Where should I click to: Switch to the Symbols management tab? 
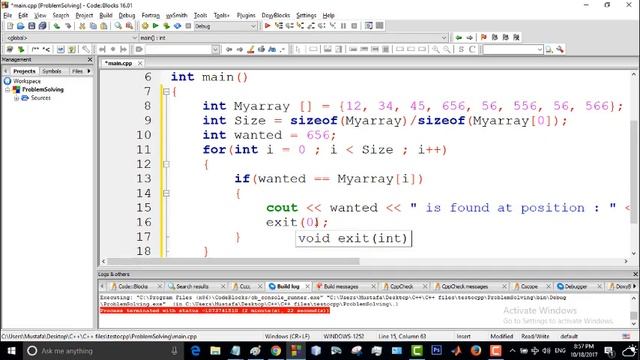[52, 71]
